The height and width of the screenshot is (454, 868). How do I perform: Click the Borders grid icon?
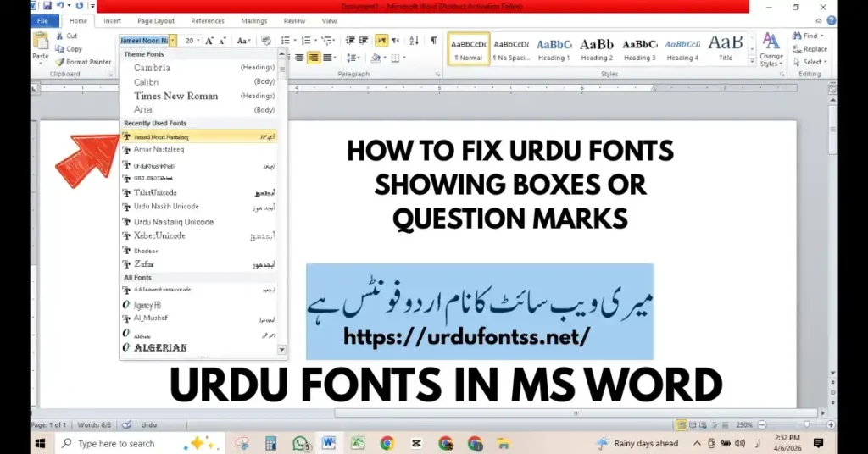click(395, 58)
